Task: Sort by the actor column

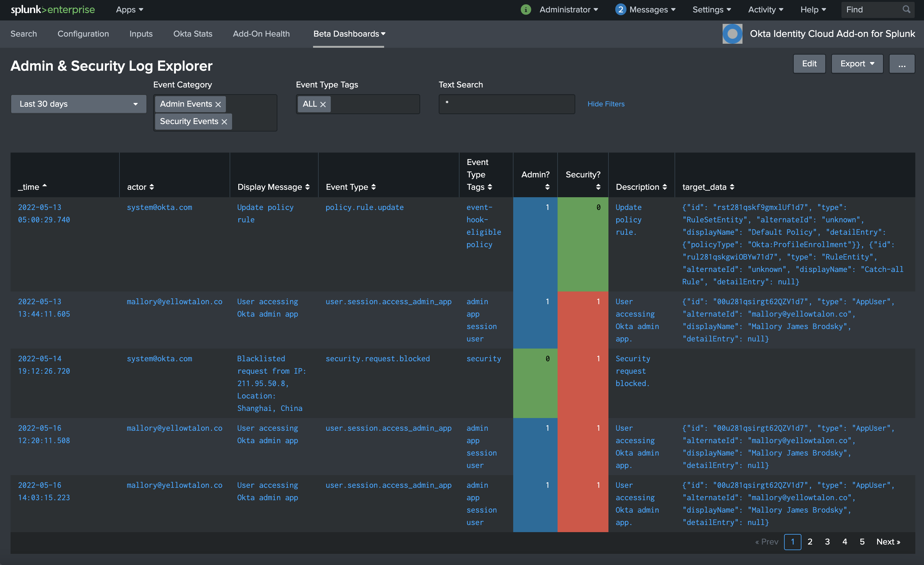Action: pos(141,187)
